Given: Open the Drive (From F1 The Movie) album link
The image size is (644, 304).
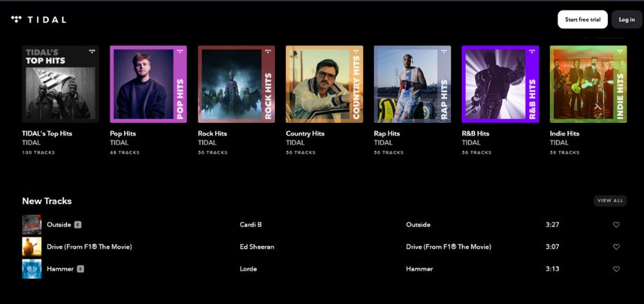Looking at the screenshot, I should pyautogui.click(x=449, y=247).
